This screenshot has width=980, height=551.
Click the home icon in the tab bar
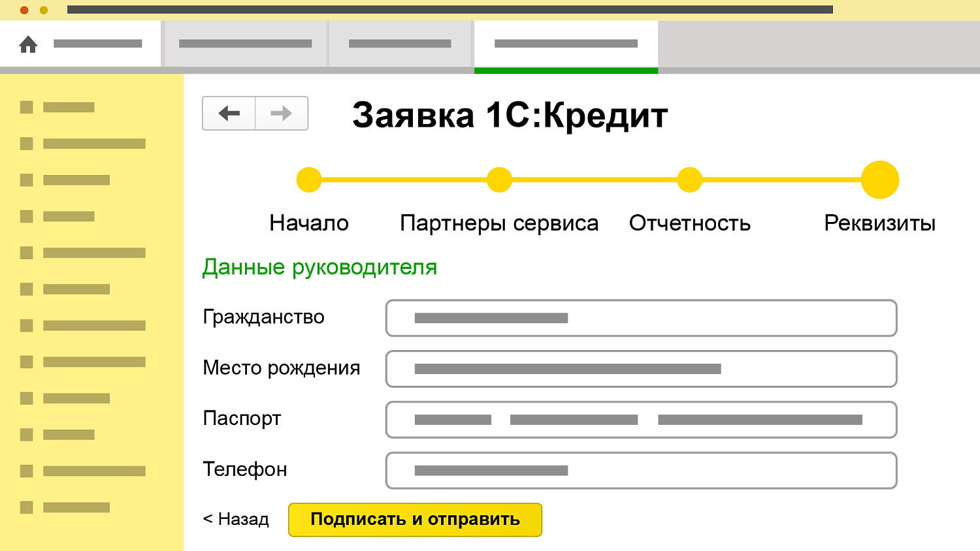(28, 44)
